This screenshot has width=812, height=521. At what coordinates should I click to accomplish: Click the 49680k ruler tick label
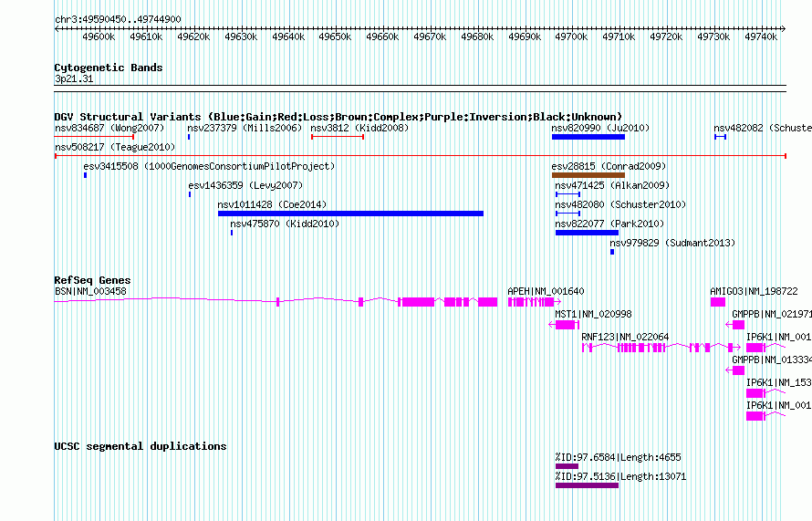pyautogui.click(x=477, y=36)
